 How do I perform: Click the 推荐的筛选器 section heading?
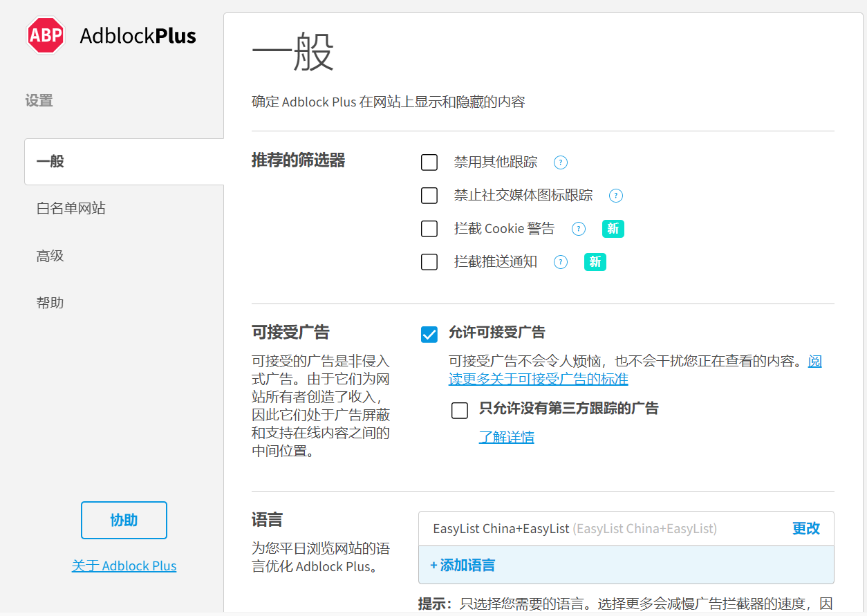click(298, 160)
